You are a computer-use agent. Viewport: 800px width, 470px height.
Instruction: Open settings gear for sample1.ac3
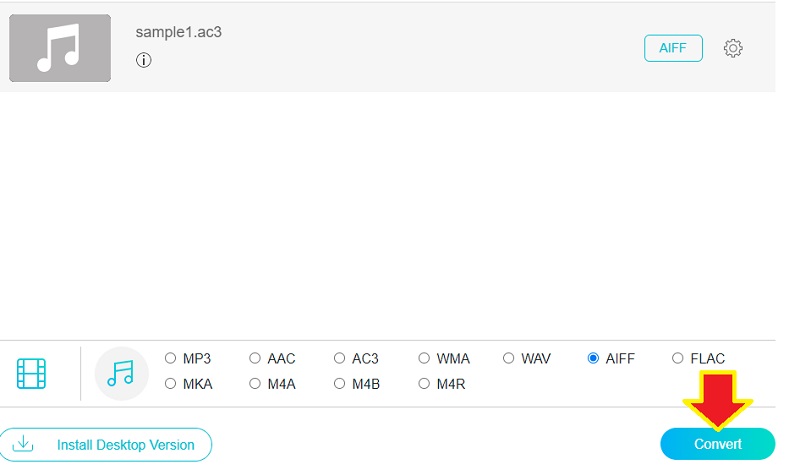[733, 48]
